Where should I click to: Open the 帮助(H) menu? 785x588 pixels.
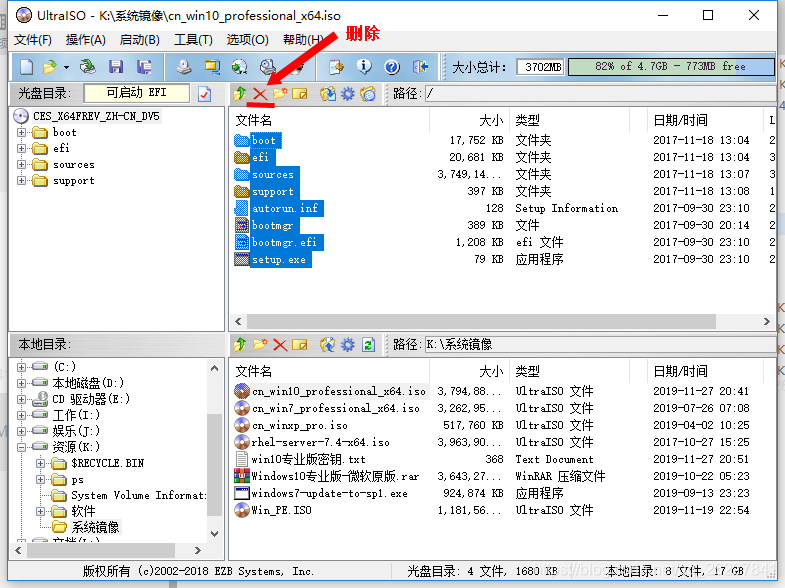click(303, 40)
